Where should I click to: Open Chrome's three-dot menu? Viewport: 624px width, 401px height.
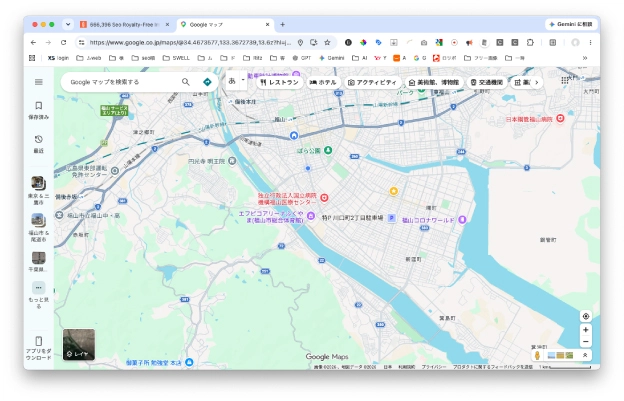590,42
